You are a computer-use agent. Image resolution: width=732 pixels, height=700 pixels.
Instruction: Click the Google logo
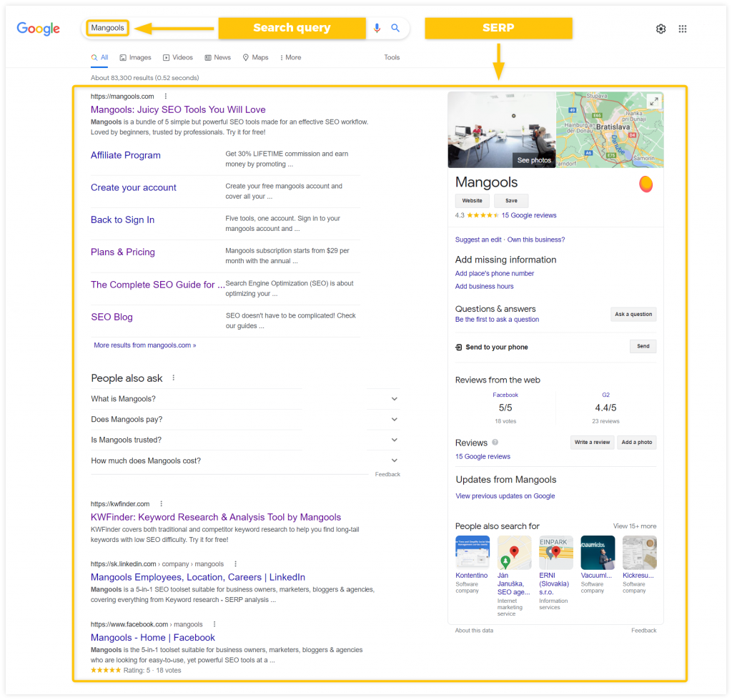click(37, 29)
